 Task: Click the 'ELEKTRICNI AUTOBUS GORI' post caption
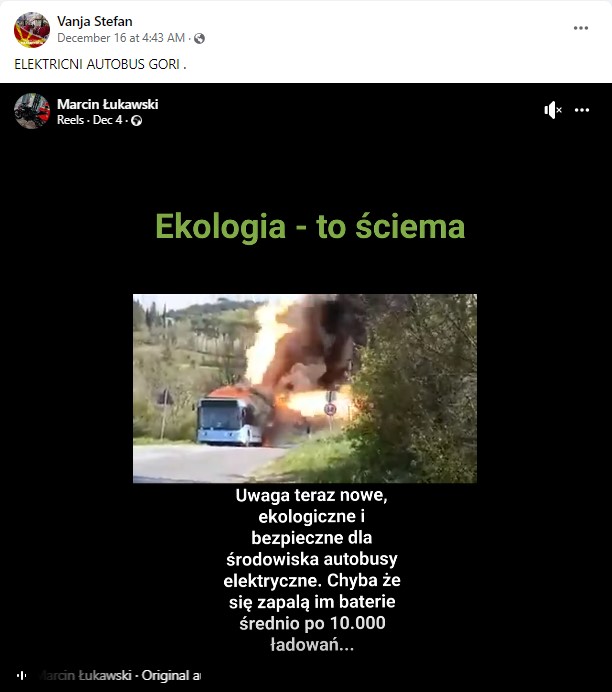100,64
